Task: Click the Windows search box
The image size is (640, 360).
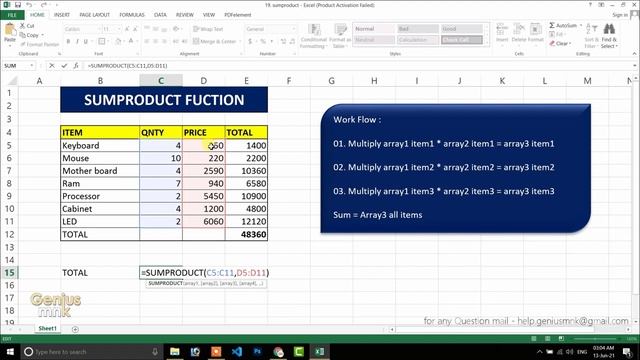Action: tap(91, 351)
